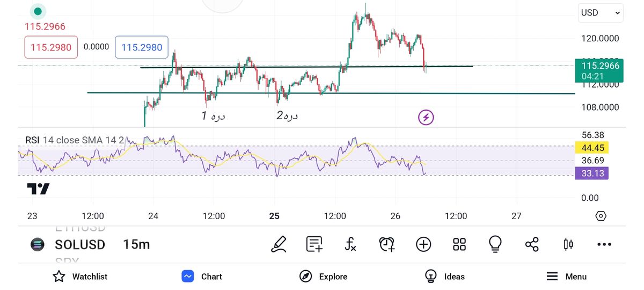
Task: Expand the USD currency dropdown
Action: tap(601, 13)
